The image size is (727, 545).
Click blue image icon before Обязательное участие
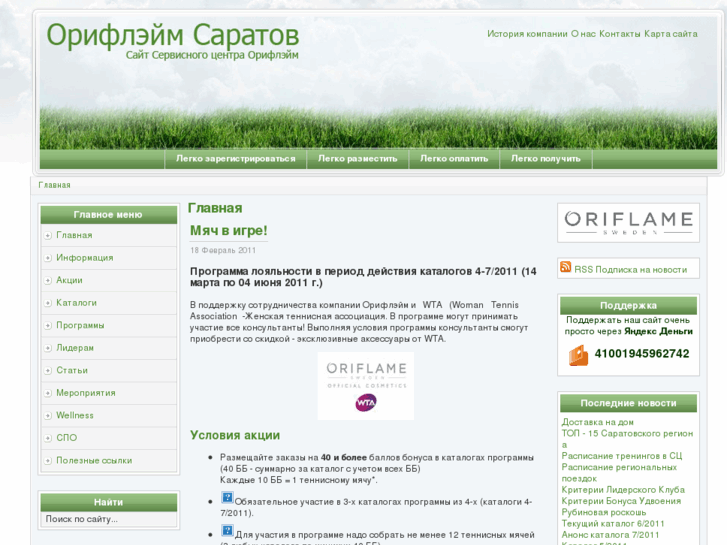point(227,498)
